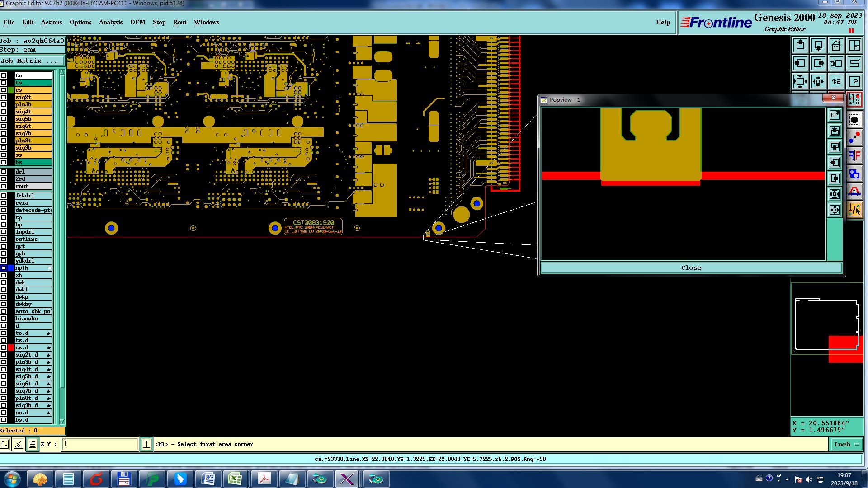Select the feature highlight black circle tool

tap(854, 120)
